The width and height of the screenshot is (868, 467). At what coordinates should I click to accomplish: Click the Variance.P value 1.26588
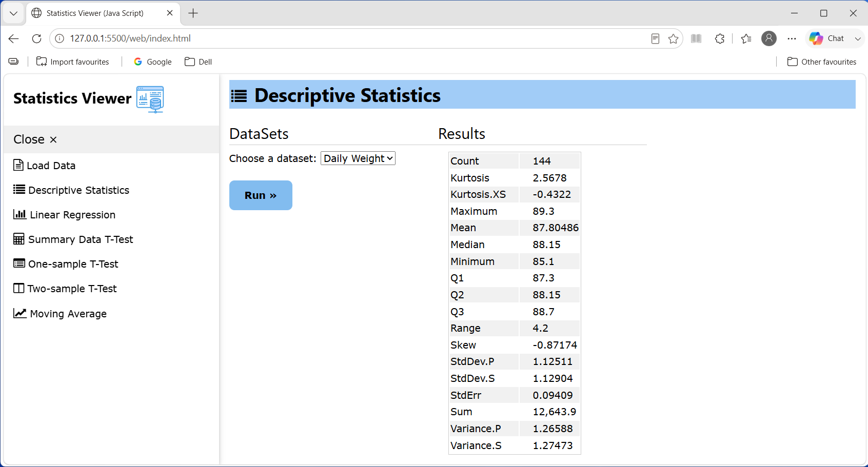click(x=553, y=429)
